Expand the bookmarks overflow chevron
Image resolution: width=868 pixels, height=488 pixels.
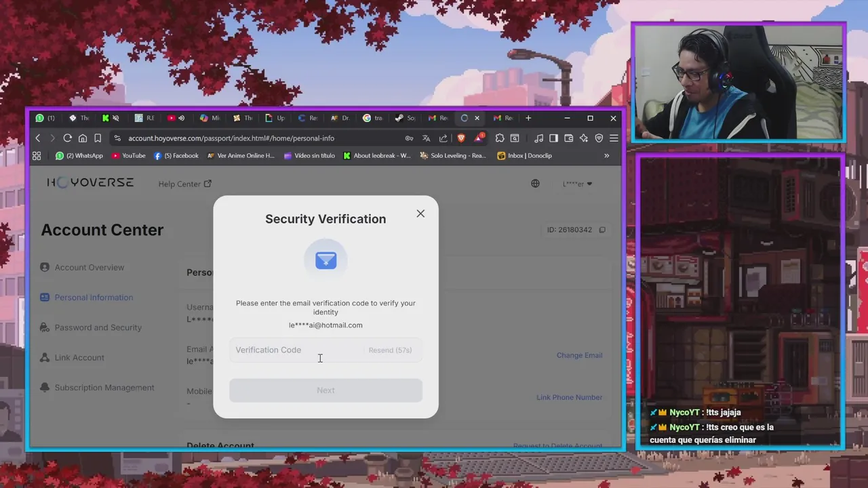606,156
